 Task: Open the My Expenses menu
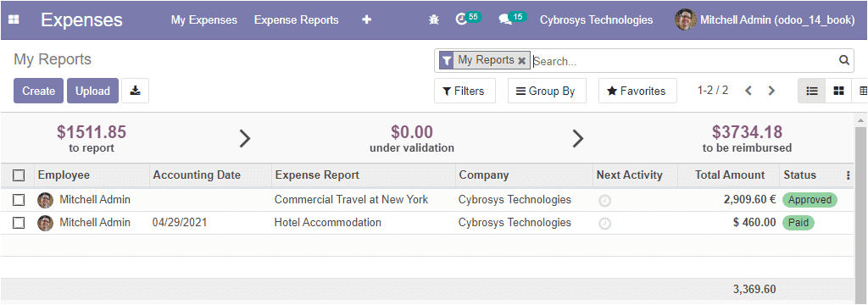click(x=203, y=20)
